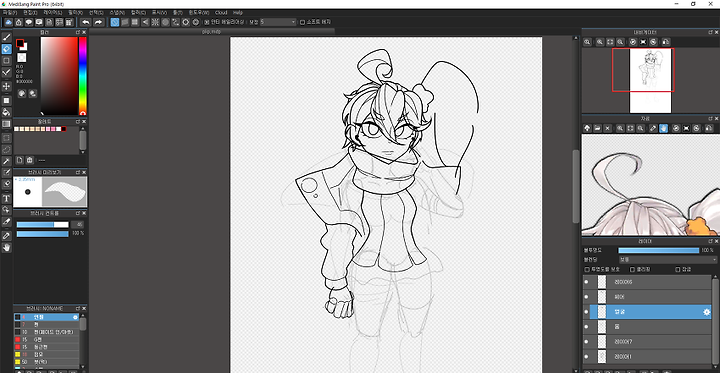Toggle visibility of 레이어6 layer
This screenshot has height=373, width=720.
pos(586,283)
